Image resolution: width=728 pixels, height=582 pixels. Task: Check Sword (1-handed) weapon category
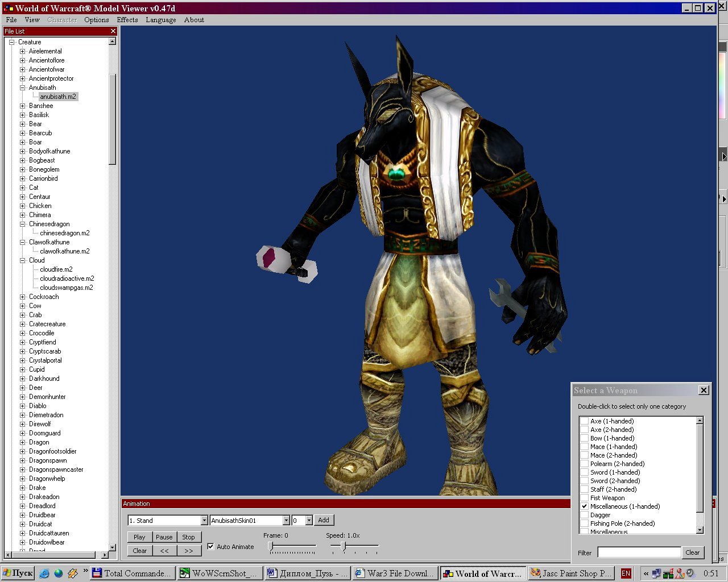(x=584, y=472)
